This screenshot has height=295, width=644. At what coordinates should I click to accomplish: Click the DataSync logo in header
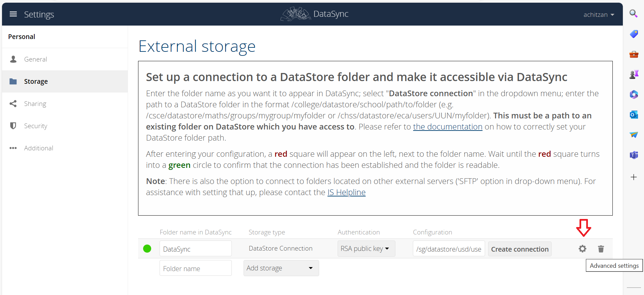click(314, 14)
